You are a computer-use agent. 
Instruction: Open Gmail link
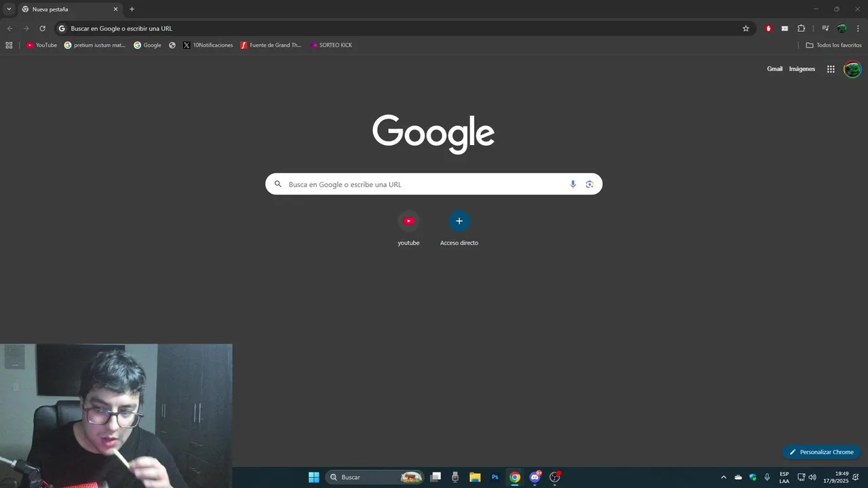[x=774, y=69]
